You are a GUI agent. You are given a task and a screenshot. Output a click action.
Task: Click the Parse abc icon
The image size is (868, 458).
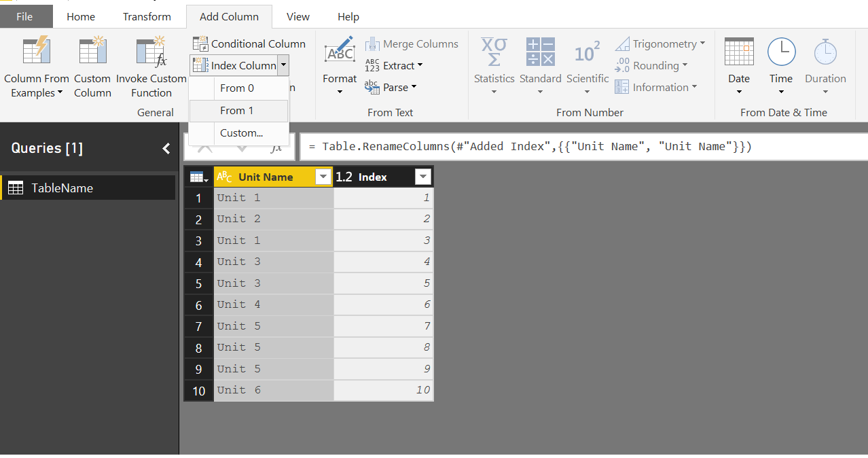[372, 87]
